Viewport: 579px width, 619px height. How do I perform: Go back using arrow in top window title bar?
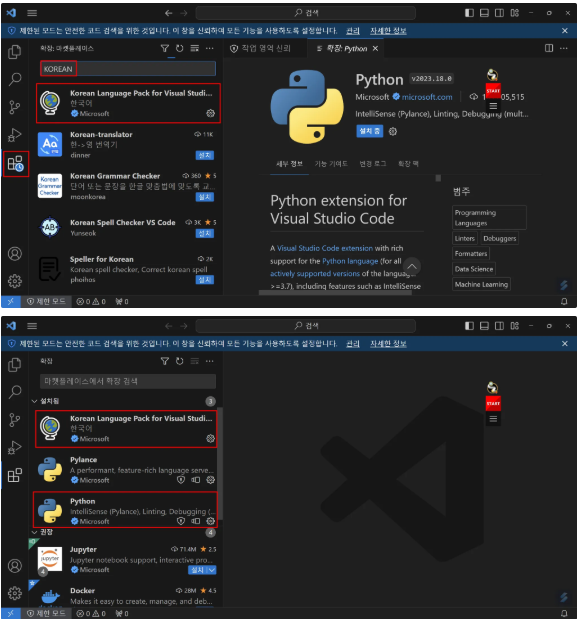pos(169,13)
